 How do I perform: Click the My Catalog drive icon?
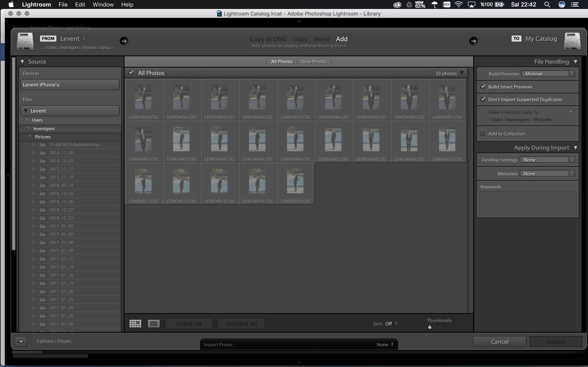click(x=572, y=41)
